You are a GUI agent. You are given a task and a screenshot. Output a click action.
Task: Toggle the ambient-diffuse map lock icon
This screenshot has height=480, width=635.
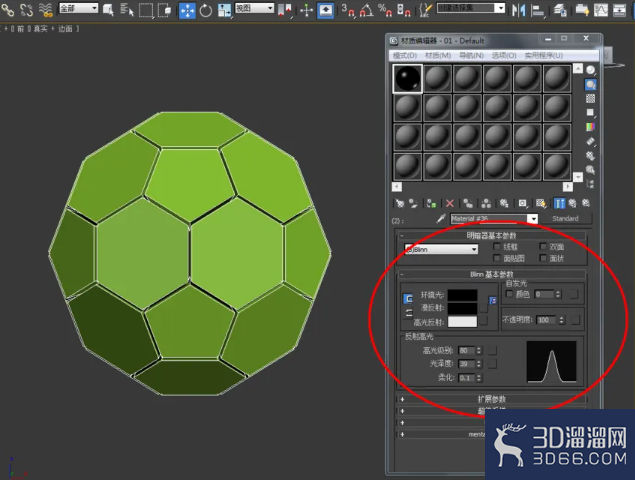(492, 300)
